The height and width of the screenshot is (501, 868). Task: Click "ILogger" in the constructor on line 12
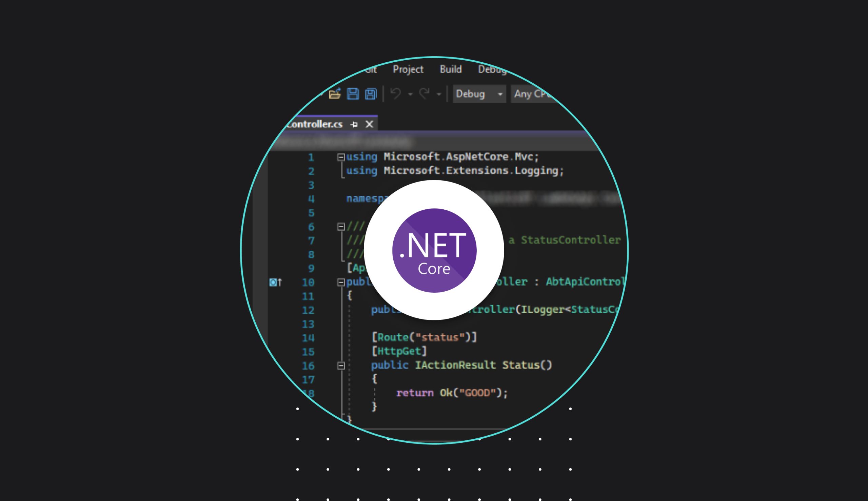(542, 310)
